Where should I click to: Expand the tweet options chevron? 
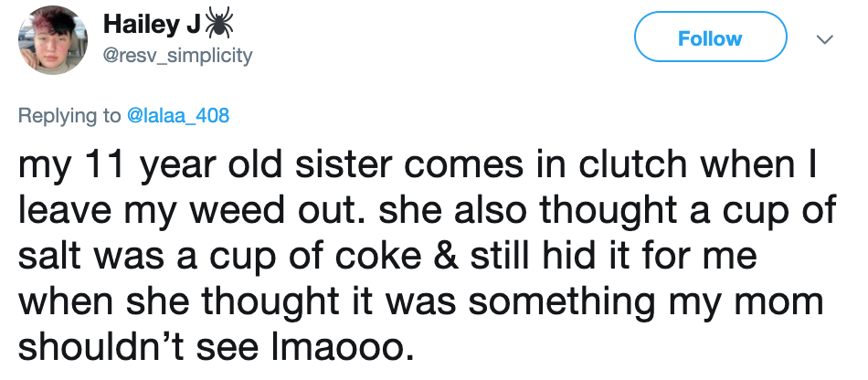pos(825,39)
